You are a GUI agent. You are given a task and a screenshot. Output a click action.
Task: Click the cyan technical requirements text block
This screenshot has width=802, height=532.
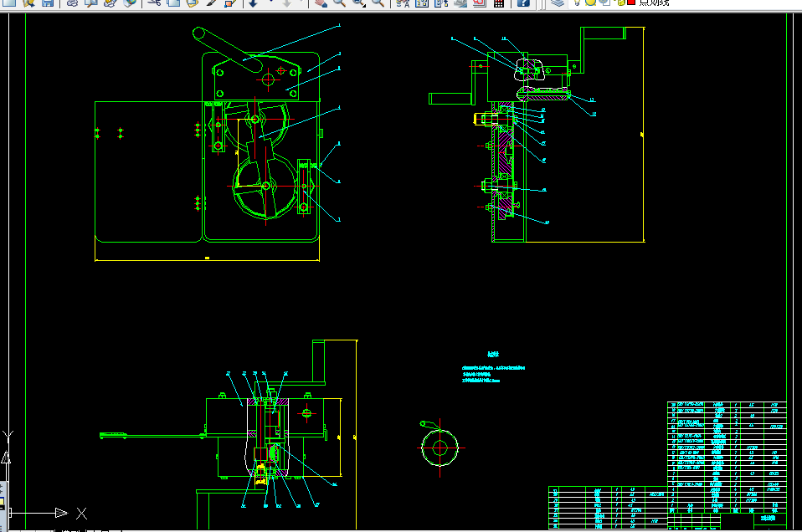click(x=493, y=368)
